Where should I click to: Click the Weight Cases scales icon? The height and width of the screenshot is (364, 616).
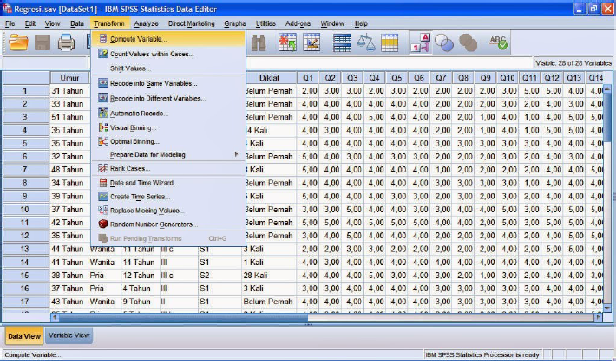[366, 42]
